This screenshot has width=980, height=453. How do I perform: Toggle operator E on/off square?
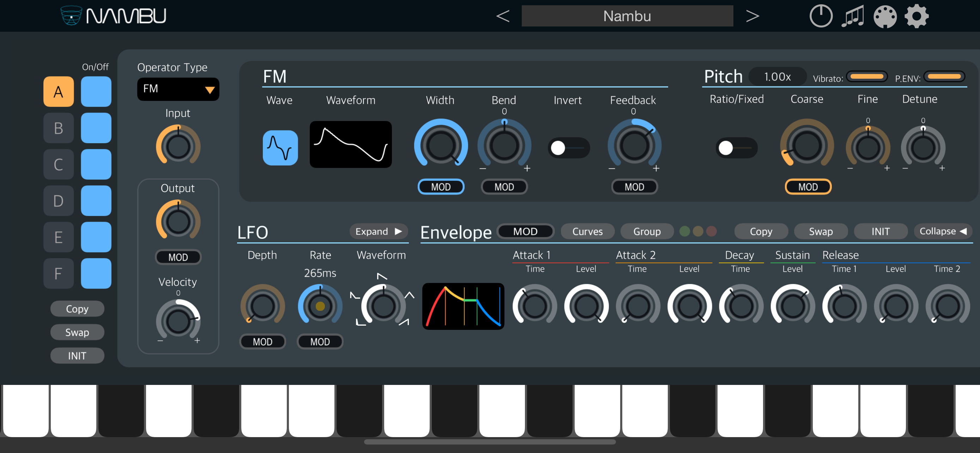coord(96,237)
